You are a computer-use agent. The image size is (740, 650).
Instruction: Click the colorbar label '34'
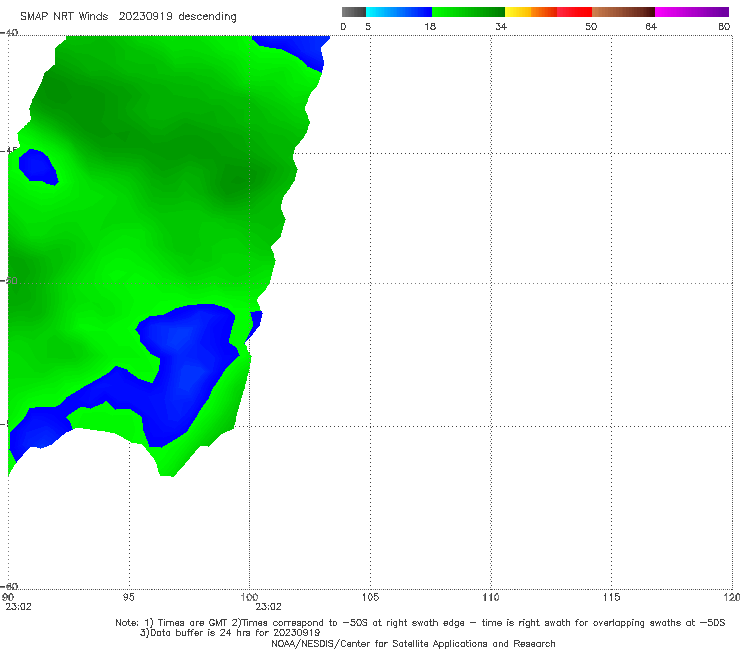pos(501,26)
